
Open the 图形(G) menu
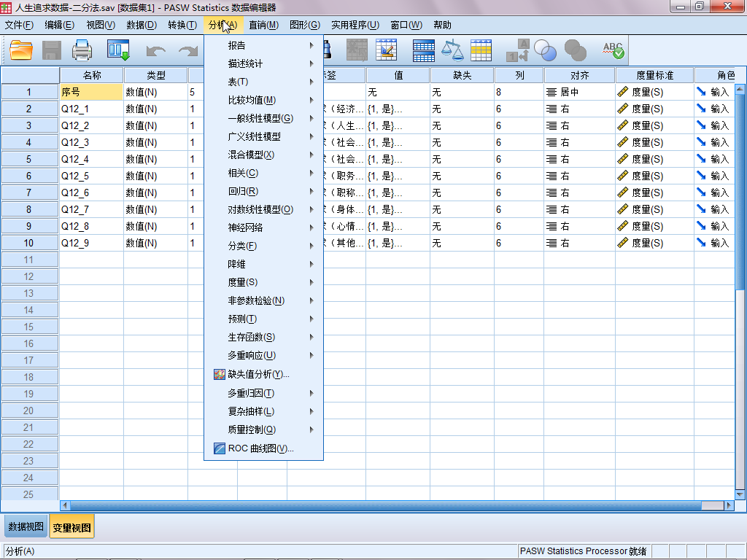point(305,25)
